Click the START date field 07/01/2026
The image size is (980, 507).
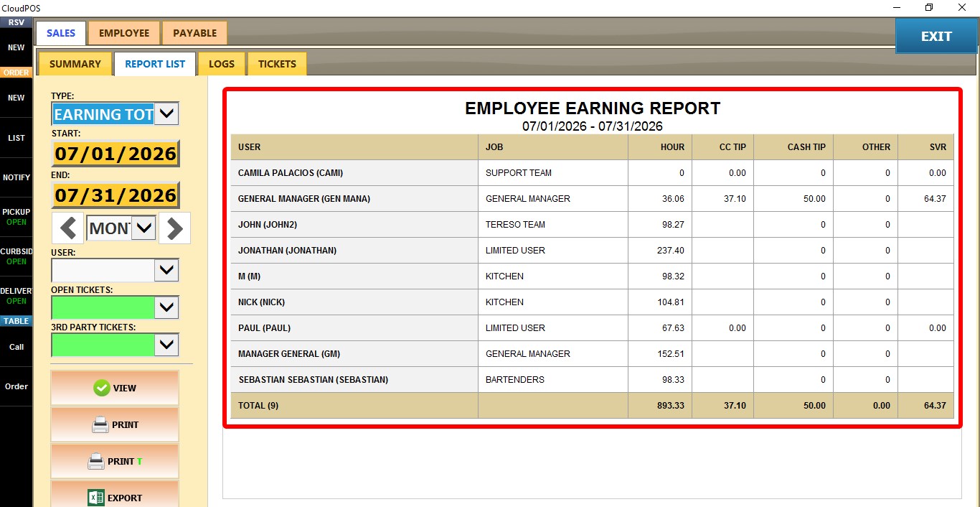coord(116,154)
